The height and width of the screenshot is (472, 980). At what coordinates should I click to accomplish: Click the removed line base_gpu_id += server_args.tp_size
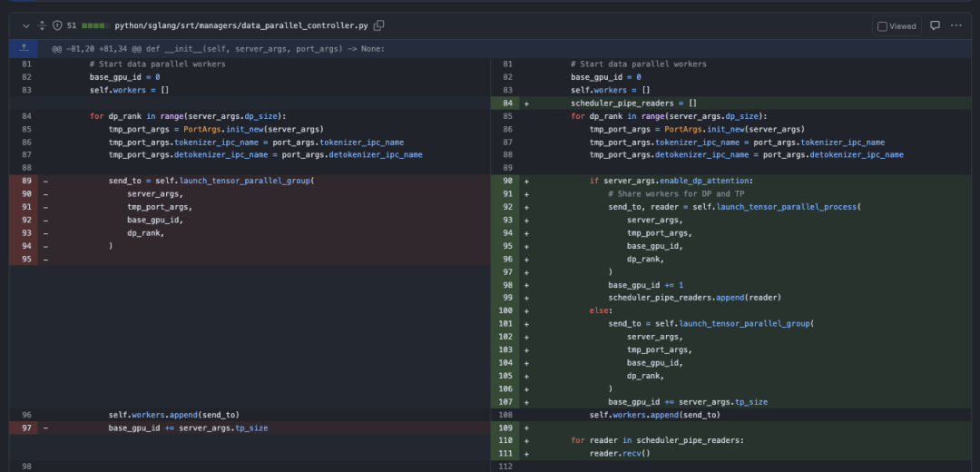tap(188, 428)
